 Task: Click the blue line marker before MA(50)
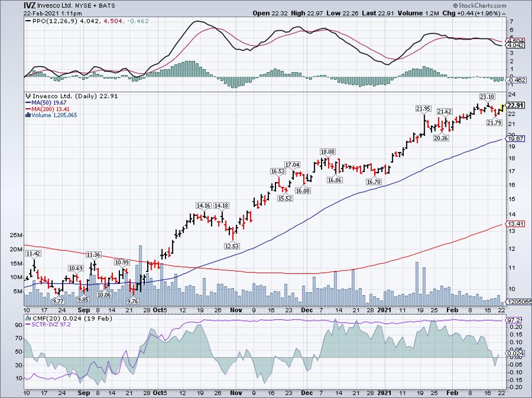28,103
